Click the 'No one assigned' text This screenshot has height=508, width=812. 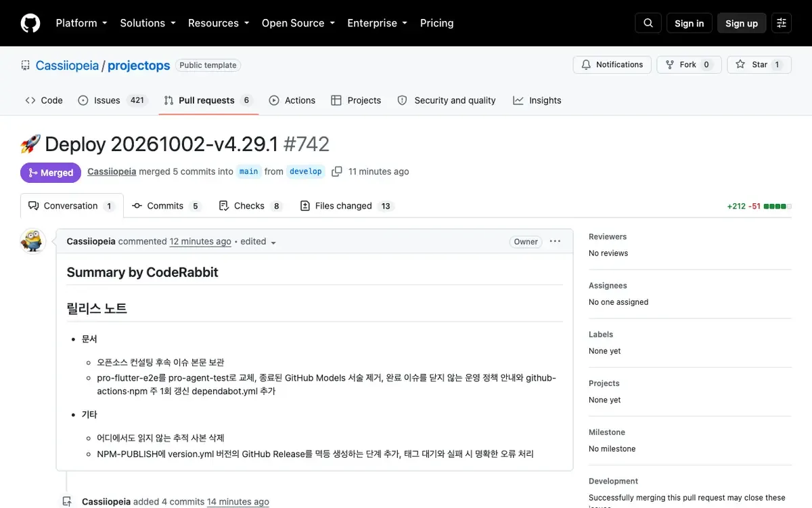[x=618, y=302]
